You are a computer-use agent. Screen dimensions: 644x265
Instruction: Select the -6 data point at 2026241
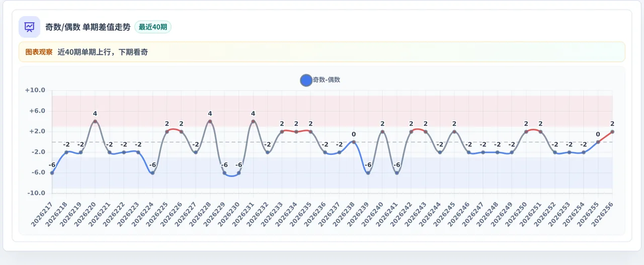pos(397,173)
